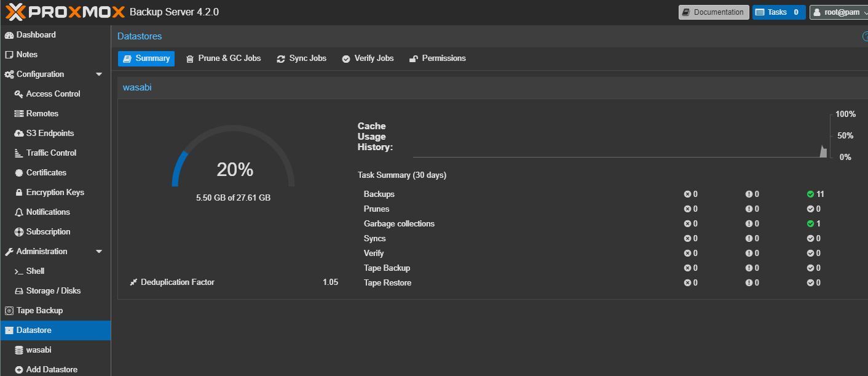Switch to Prune & GC Jobs tab
868x376 pixels.
223,58
